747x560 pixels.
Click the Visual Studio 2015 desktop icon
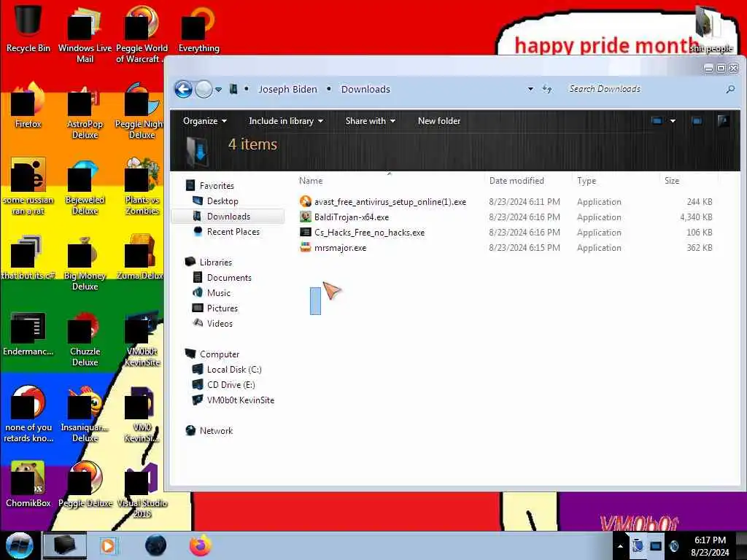tap(142, 489)
